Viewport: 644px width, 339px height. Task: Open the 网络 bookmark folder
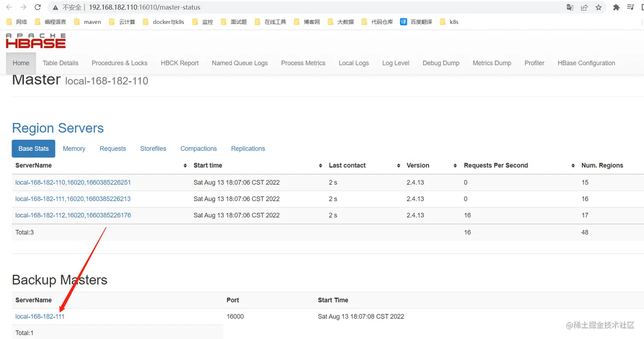[x=17, y=22]
